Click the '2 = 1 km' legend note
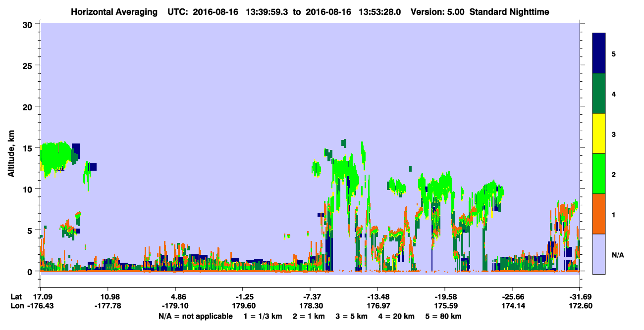 (x=309, y=316)
